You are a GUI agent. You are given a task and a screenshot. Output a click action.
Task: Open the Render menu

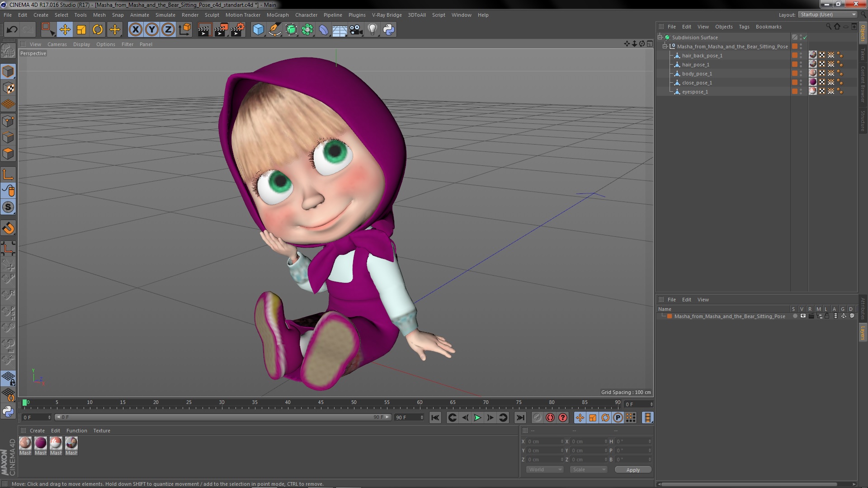point(190,15)
